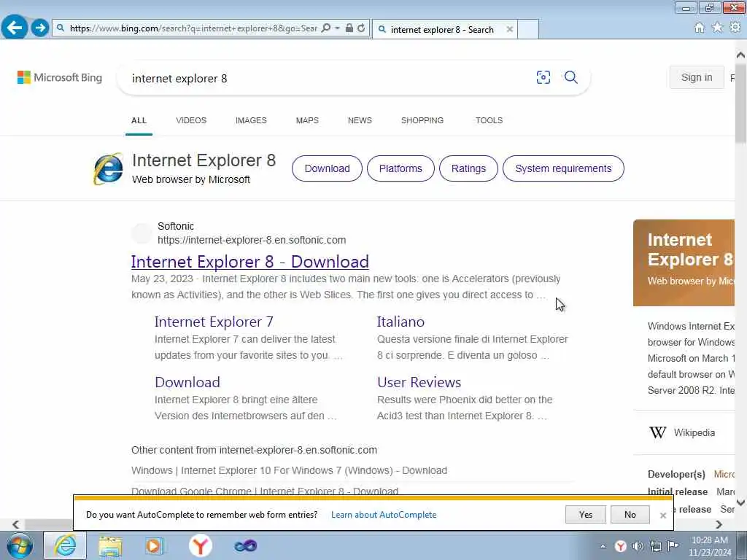This screenshot has height=560, width=747.
Task: Open 'Internet Explorer 8 - Download' result link
Action: 249,262
